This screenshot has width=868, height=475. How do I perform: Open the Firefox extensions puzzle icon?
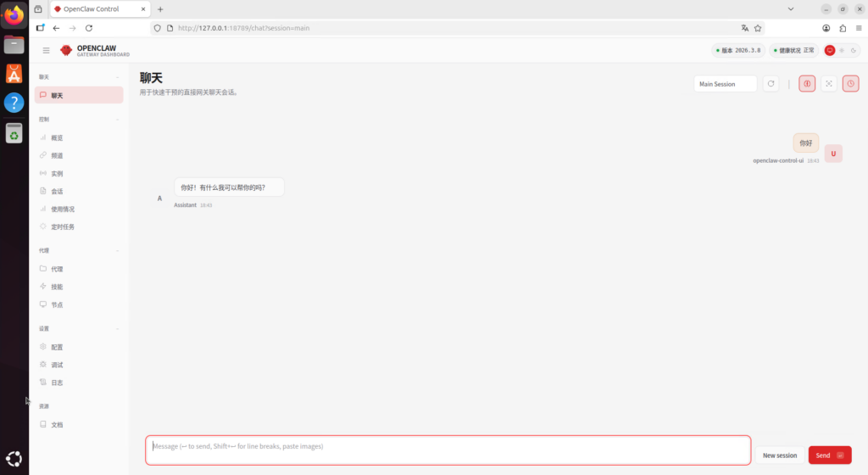click(x=843, y=28)
